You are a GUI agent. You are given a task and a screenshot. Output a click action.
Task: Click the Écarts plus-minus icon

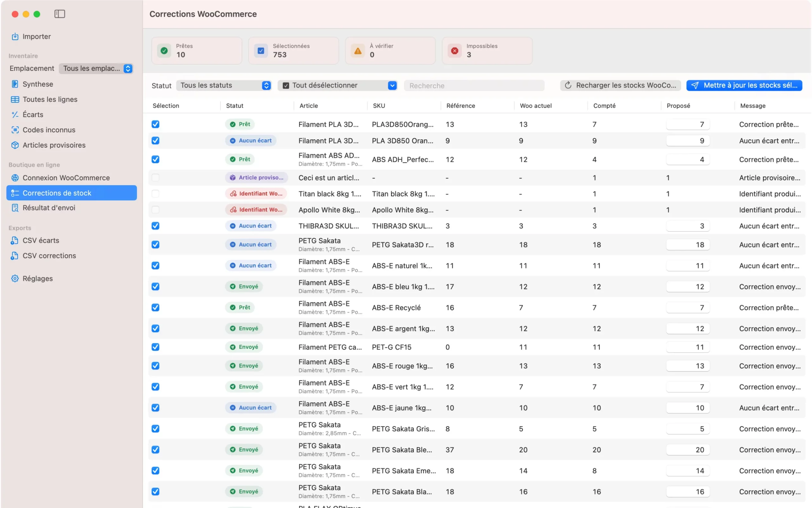[15, 115]
